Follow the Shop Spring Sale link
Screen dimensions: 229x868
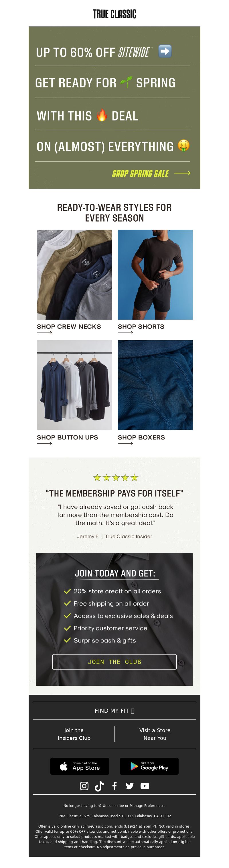click(151, 173)
